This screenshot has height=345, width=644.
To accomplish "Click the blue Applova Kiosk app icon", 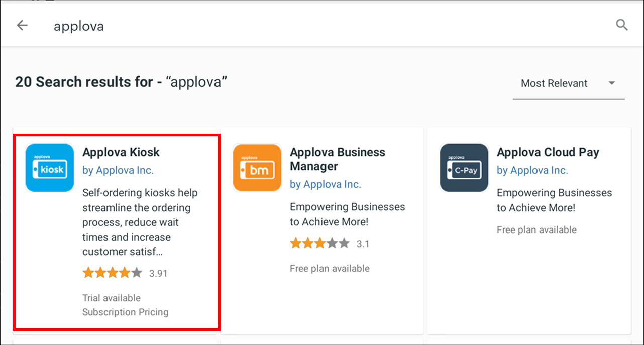I will click(49, 168).
